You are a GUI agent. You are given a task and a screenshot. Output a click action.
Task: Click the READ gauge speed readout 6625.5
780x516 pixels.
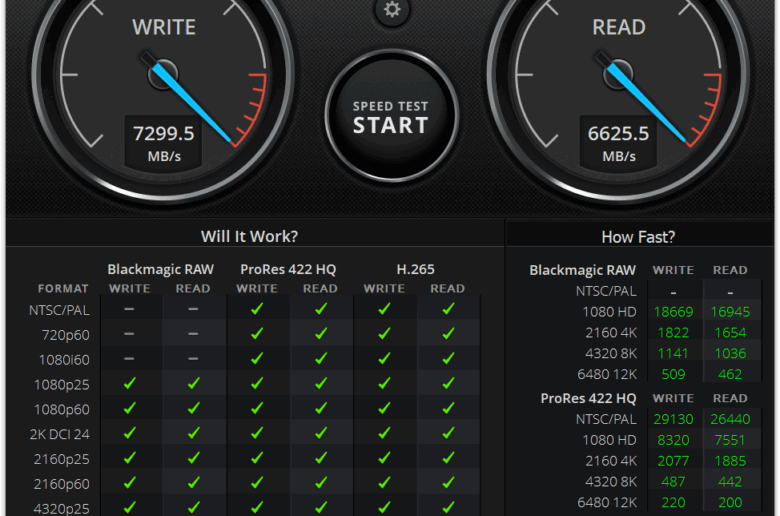pyautogui.click(x=618, y=134)
